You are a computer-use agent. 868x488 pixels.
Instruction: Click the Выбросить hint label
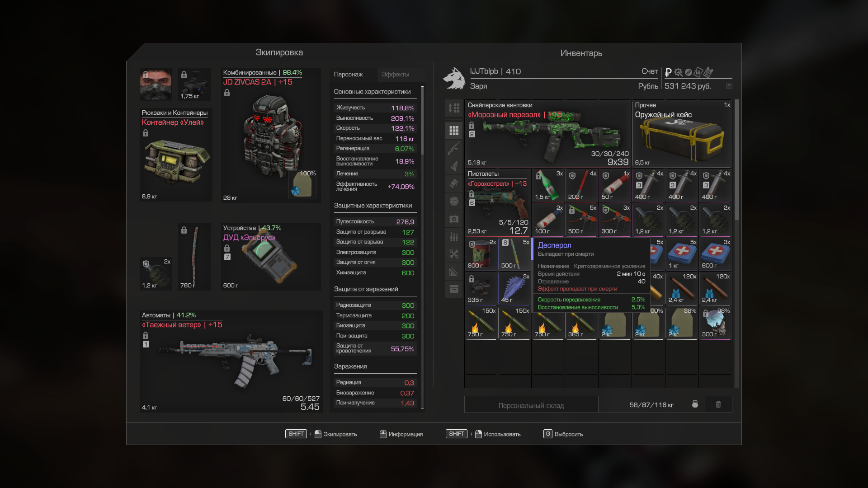[569, 434]
